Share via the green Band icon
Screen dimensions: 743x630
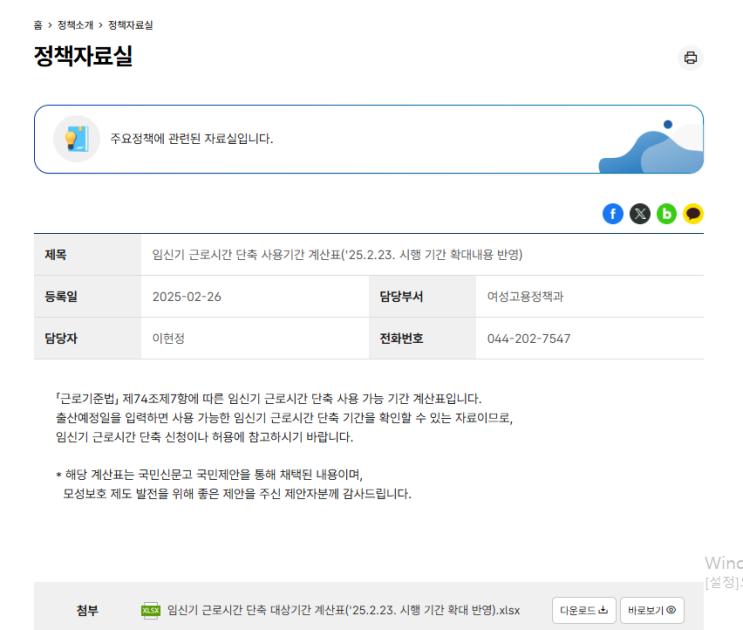[x=666, y=214]
